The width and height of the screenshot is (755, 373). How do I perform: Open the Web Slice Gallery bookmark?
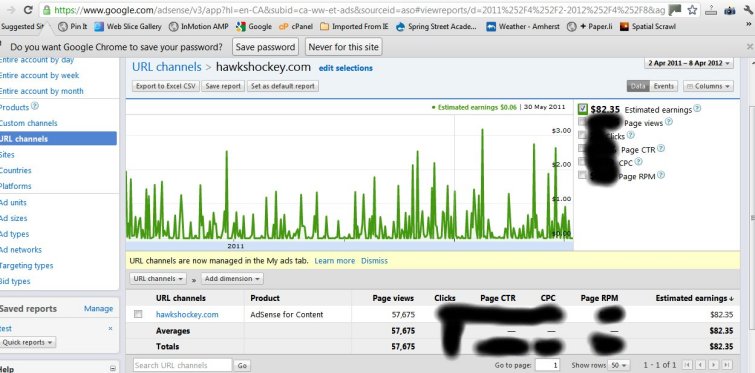coord(128,27)
